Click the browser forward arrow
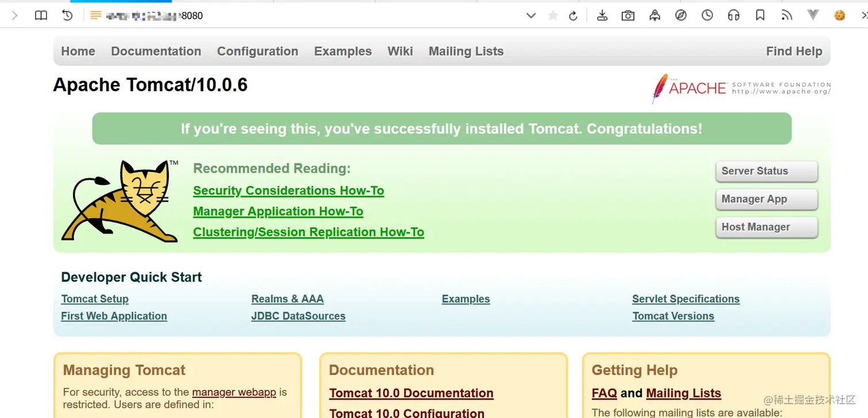Viewport: 868px width, 418px height. coord(15,16)
